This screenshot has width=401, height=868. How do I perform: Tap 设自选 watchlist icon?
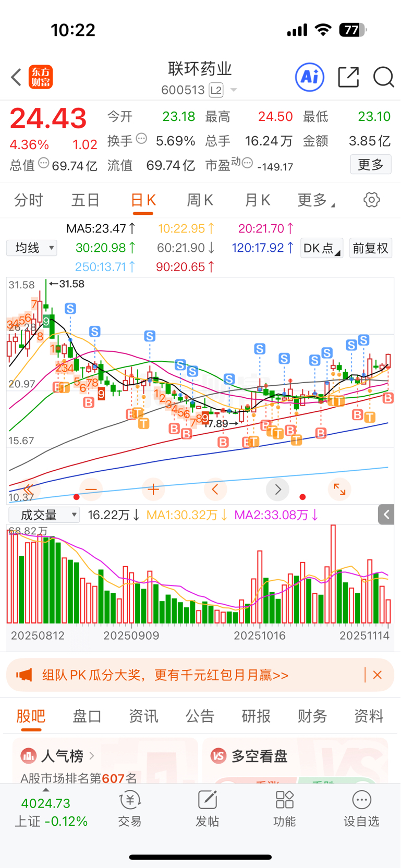coord(361,810)
